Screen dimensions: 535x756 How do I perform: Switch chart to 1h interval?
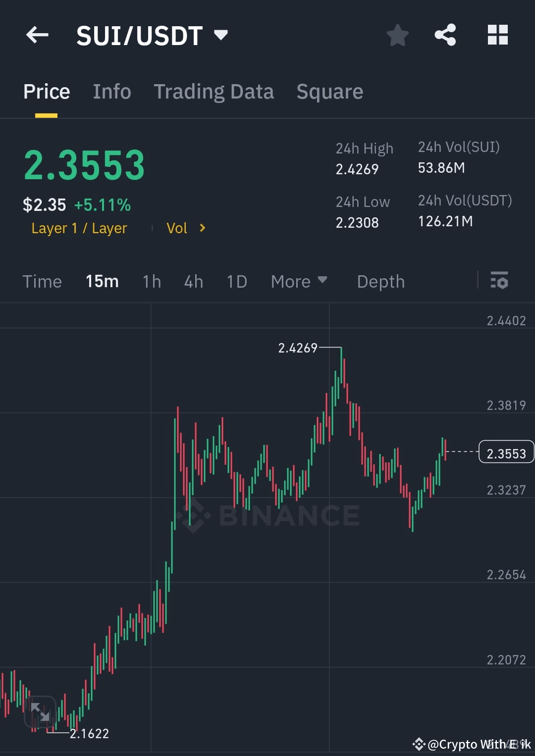click(151, 281)
